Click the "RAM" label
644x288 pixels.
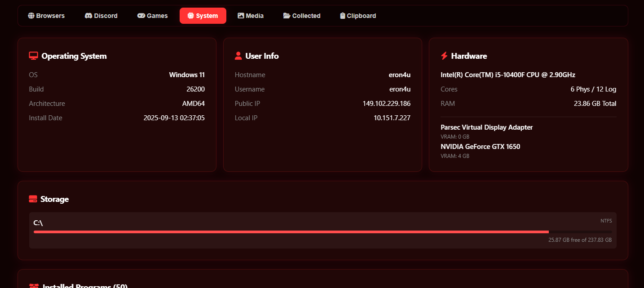tap(448, 104)
